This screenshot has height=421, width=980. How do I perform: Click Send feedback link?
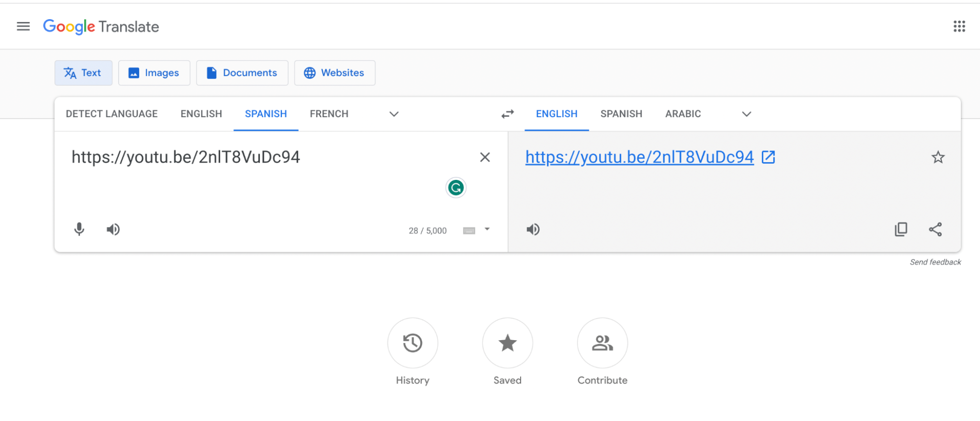(935, 262)
